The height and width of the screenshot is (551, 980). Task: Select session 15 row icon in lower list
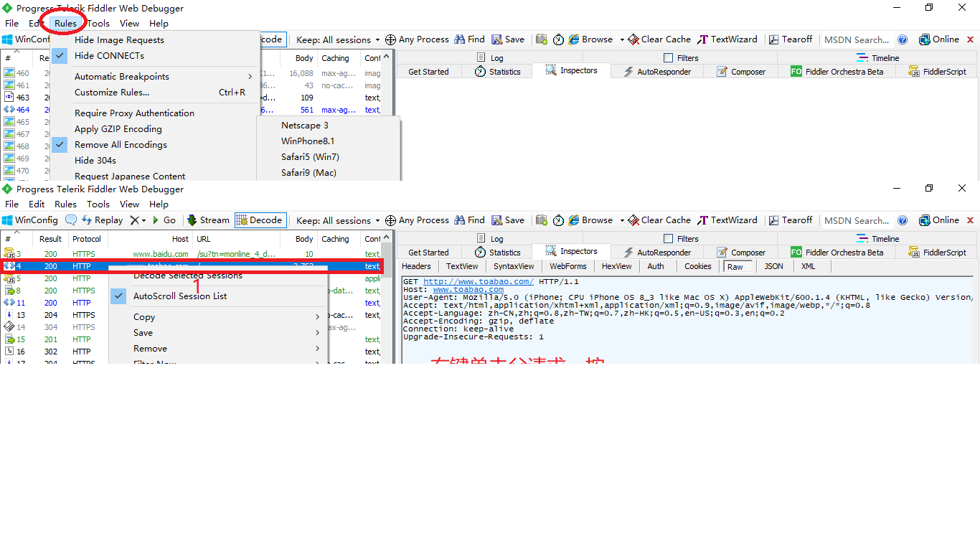pyautogui.click(x=9, y=339)
